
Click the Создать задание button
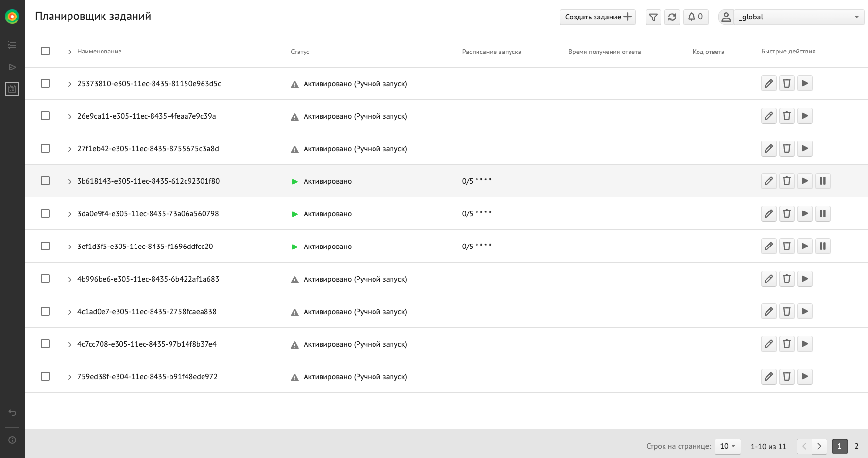597,17
